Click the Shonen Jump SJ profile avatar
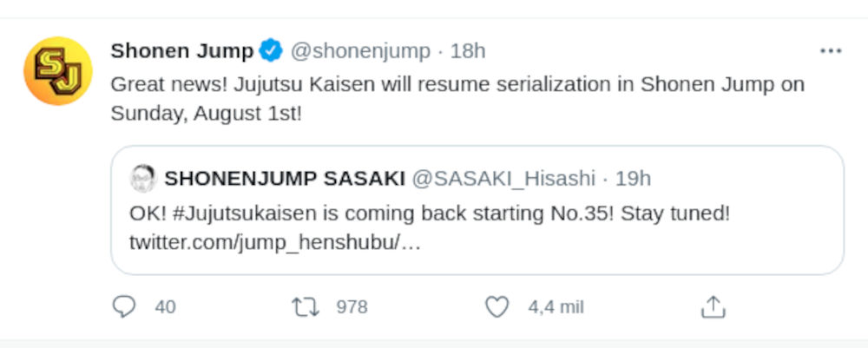 tap(57, 71)
